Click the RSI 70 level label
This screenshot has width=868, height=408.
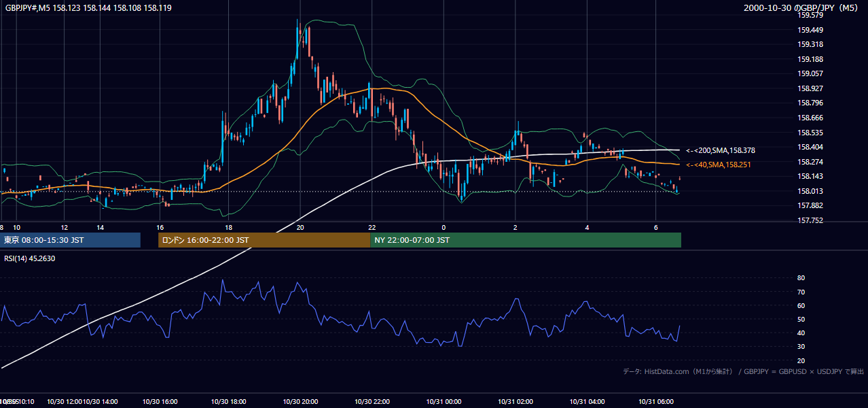[x=801, y=292]
